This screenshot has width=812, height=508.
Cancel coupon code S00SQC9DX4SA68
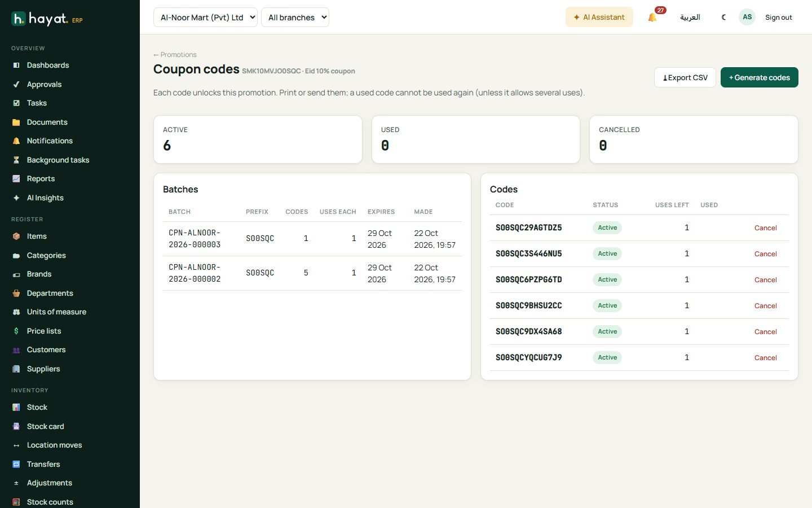click(765, 332)
